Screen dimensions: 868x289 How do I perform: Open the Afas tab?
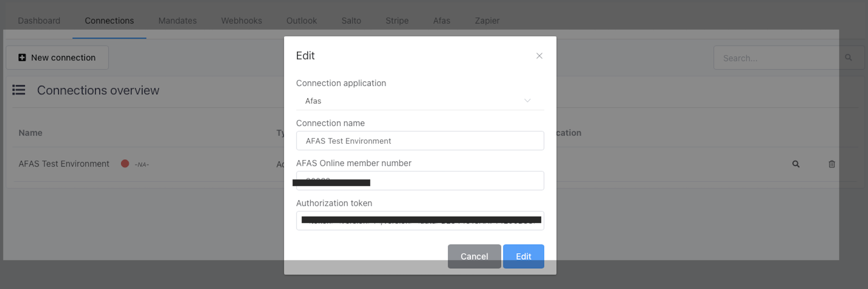pos(441,21)
